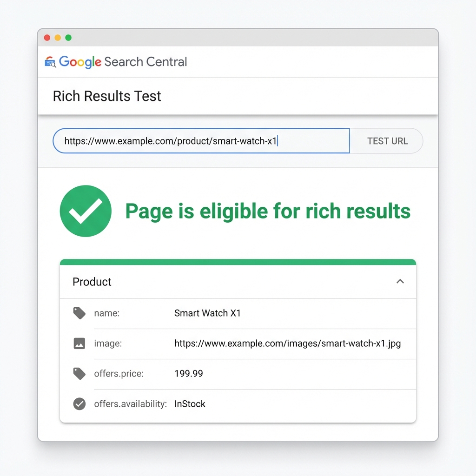Select the Smart Watch X1 name value
This screenshot has height=476, width=476.
tap(207, 313)
